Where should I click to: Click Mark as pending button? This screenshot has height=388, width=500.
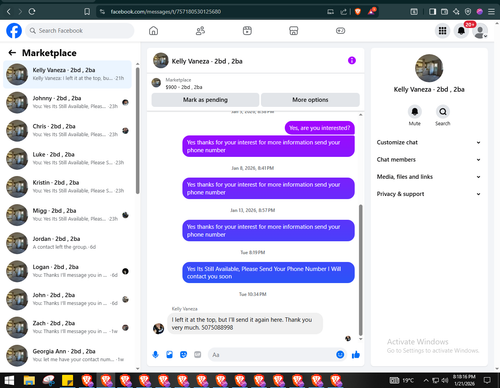click(205, 100)
